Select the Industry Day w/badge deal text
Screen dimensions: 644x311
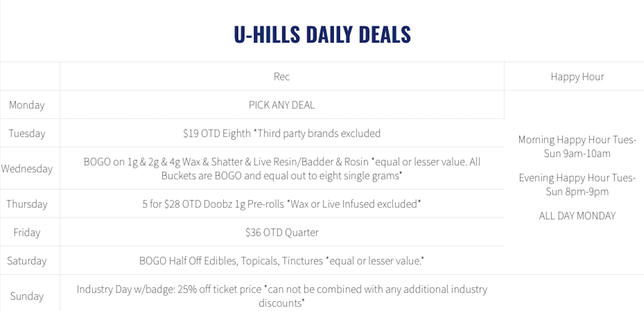coord(282,296)
